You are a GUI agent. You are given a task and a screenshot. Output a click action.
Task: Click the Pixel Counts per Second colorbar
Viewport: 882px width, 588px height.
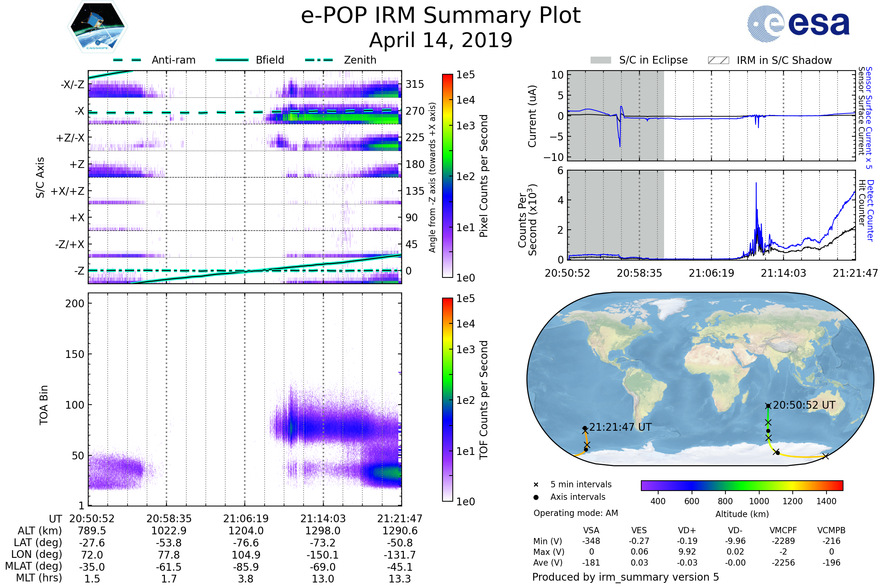tap(448, 176)
